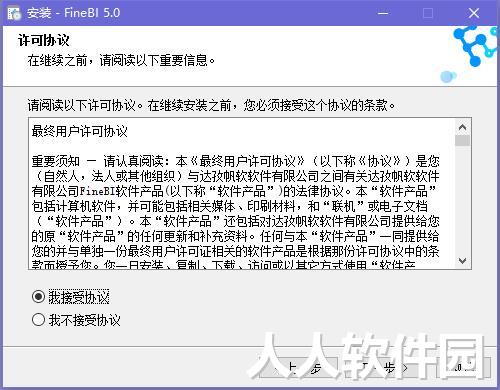Click the "在继续之前，请阅读以下重要信息。" subtitle
500x390 pixels.
tap(121, 60)
